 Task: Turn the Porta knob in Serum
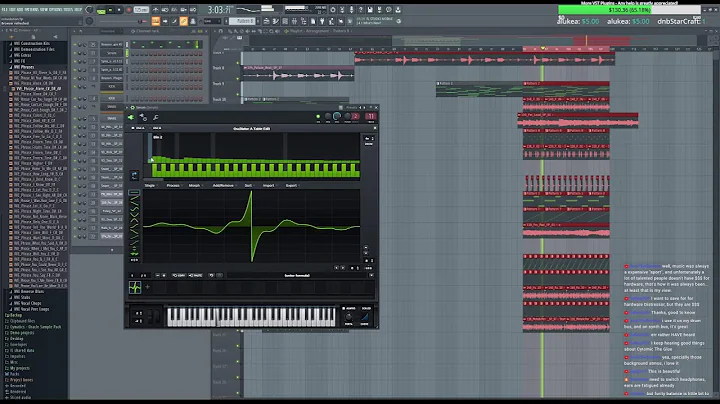point(349,317)
